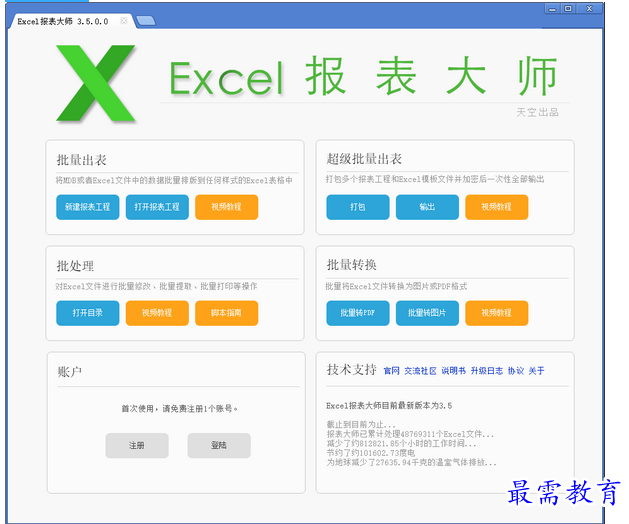Click the 报表大师已累计处理 statistics line
The image size is (629, 524).
410,434
